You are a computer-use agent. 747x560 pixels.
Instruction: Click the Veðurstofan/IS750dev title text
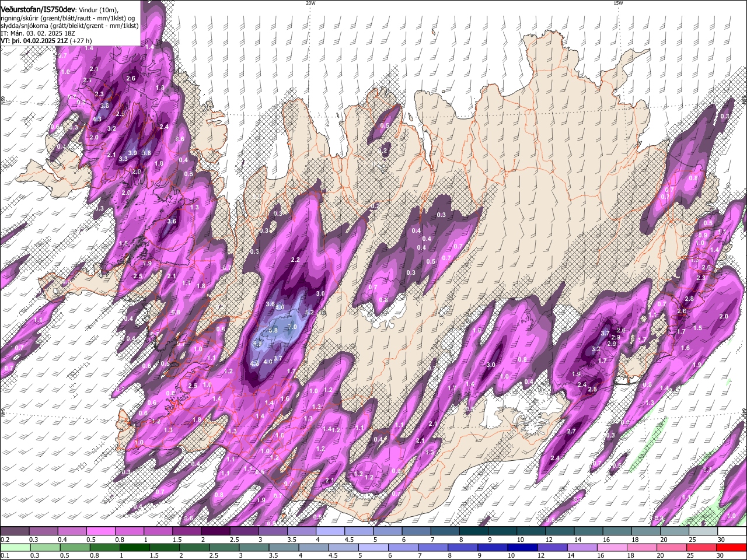point(39,9)
